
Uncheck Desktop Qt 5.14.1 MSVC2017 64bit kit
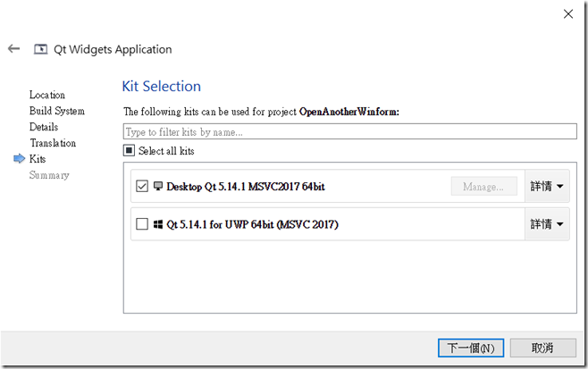[142, 186]
